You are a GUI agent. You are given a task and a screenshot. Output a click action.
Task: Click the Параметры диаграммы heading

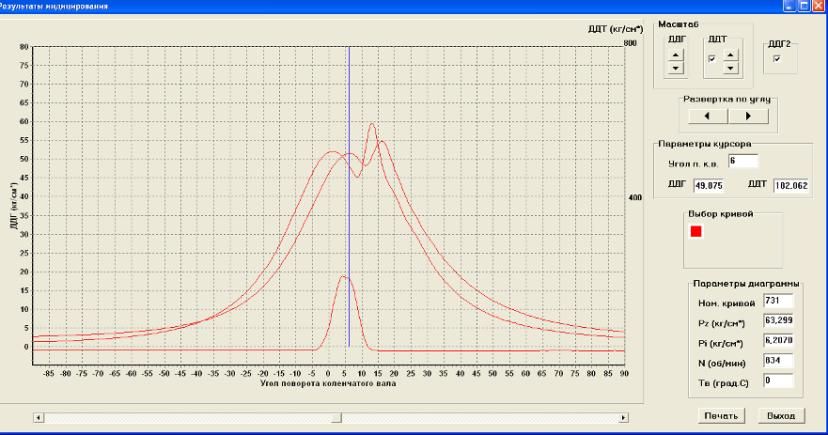[x=746, y=283]
